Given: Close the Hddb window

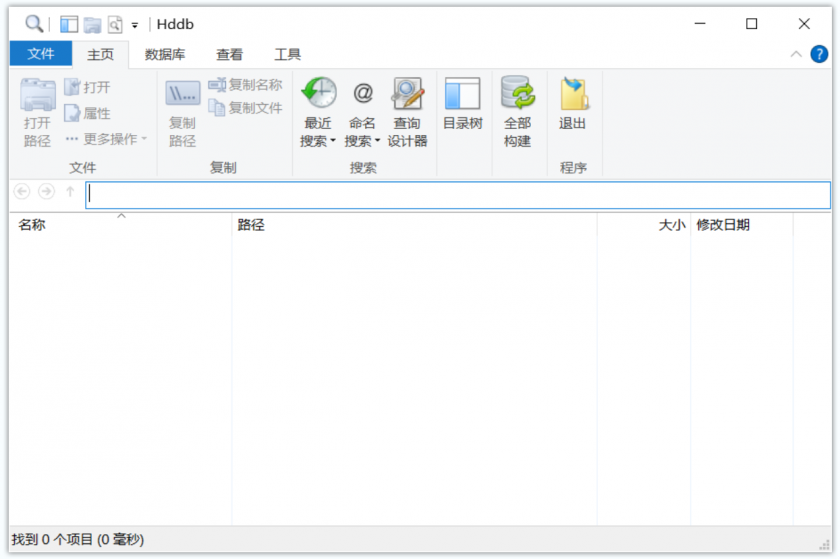Looking at the screenshot, I should pyautogui.click(x=804, y=24).
